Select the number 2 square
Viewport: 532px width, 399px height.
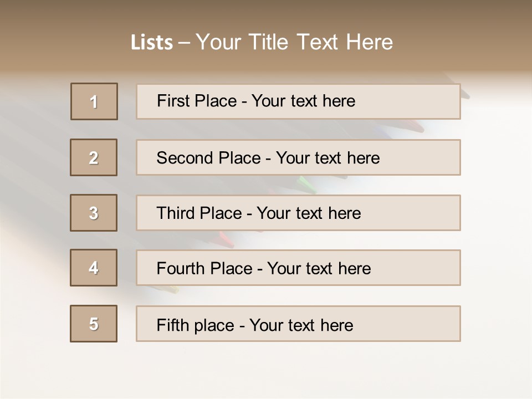pyautogui.click(x=94, y=157)
